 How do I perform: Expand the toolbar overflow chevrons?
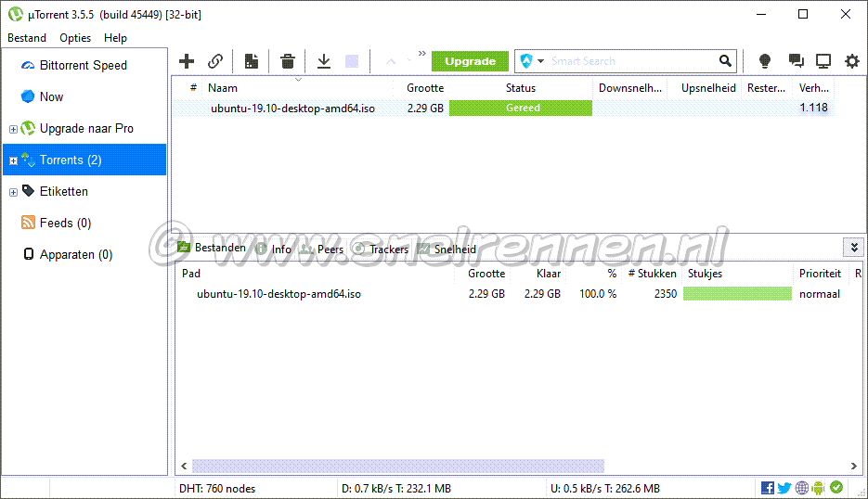click(421, 53)
